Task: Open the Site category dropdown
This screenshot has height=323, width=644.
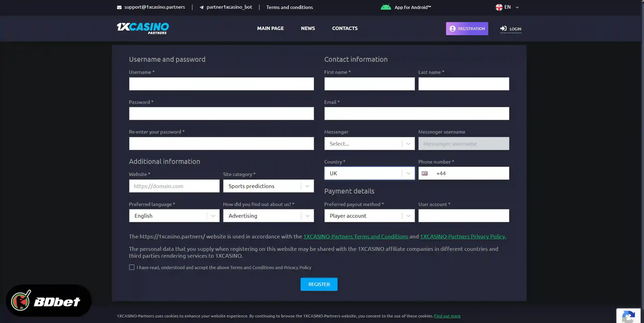Action: coord(268,186)
